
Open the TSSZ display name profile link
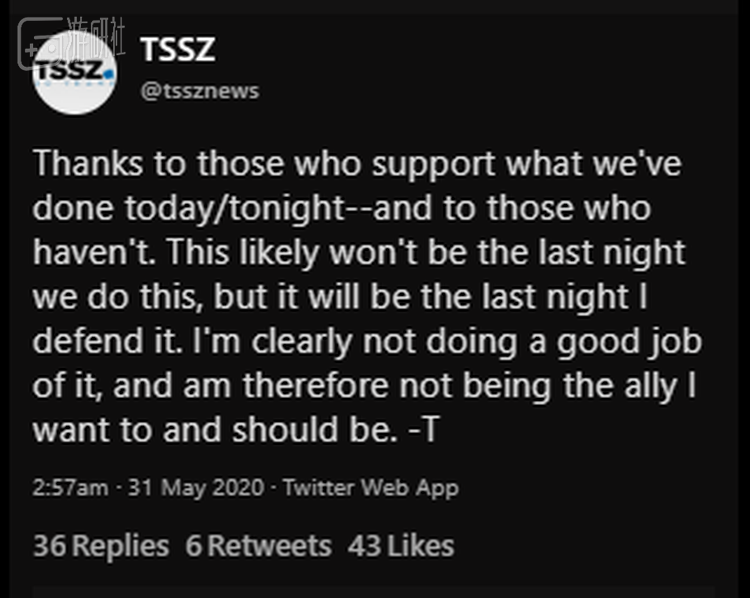(x=178, y=48)
